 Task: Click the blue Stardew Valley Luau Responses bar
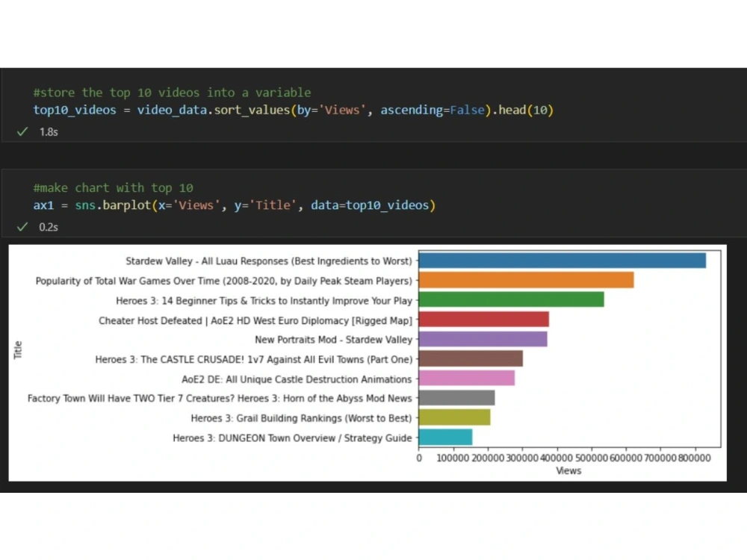coord(562,261)
